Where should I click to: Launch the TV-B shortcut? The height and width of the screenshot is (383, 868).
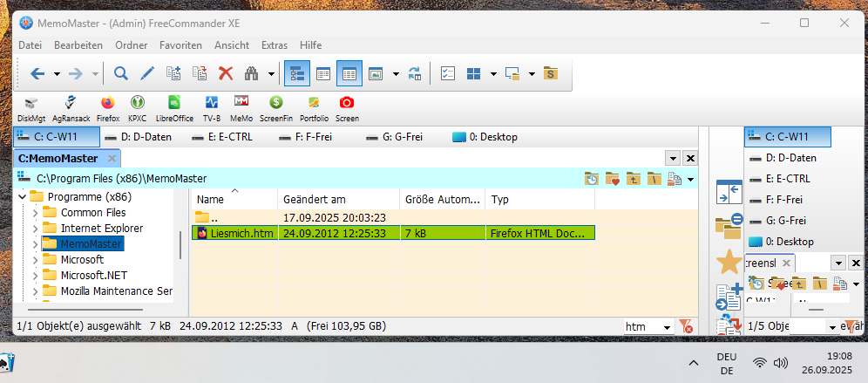coord(212,108)
